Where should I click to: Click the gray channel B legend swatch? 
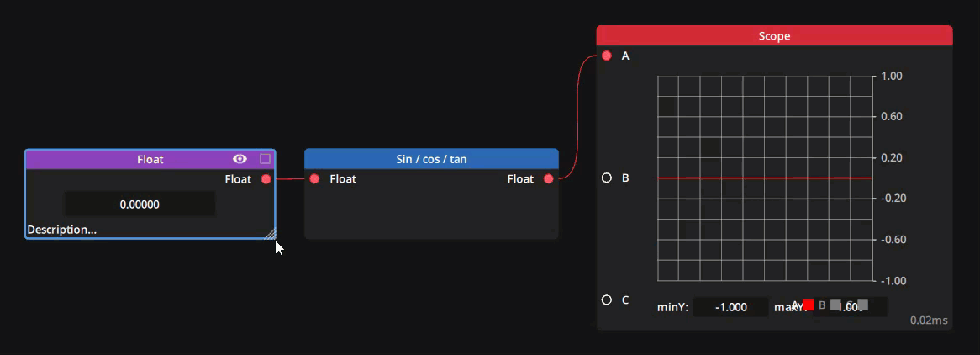[835, 305]
